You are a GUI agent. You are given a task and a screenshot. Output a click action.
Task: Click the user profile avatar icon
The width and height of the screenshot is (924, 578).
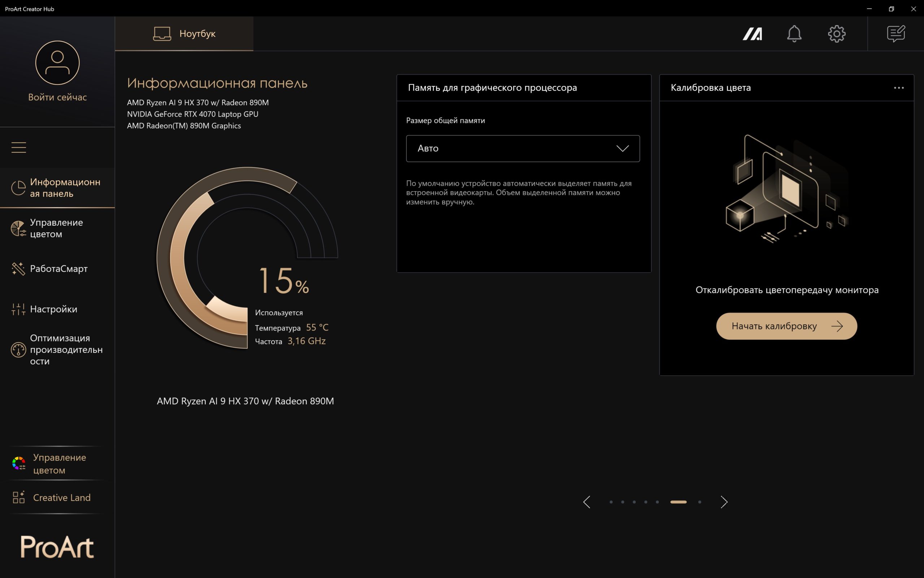click(x=57, y=63)
